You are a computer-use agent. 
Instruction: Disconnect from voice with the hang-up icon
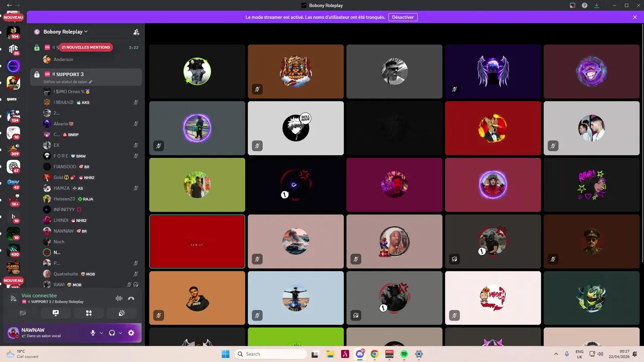click(x=131, y=298)
